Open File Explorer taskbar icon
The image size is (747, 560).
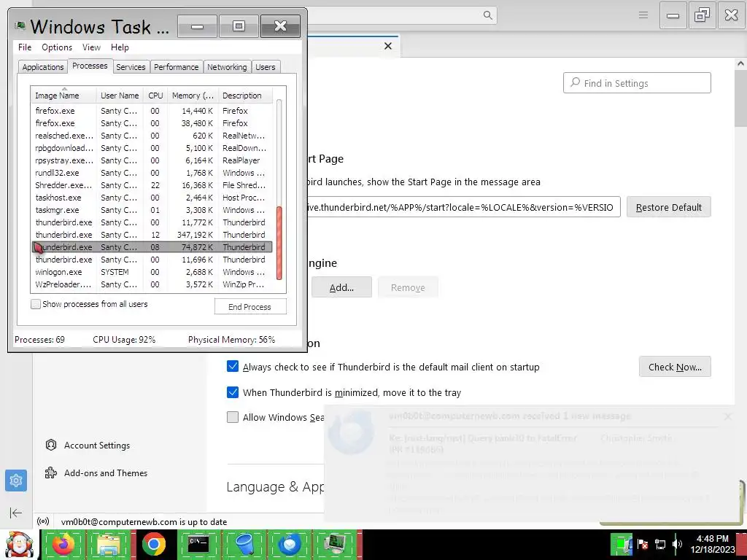tap(109, 544)
